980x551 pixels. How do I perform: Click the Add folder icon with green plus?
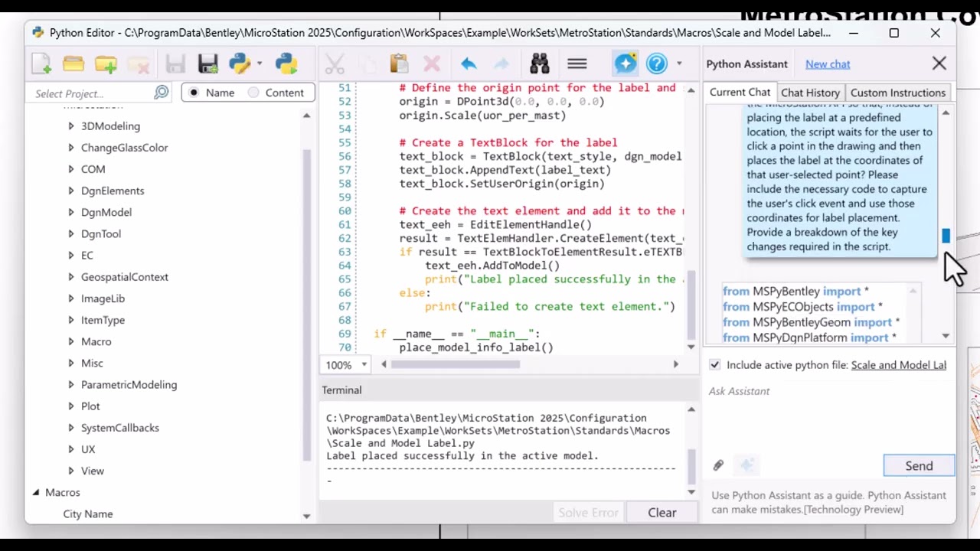pos(106,64)
